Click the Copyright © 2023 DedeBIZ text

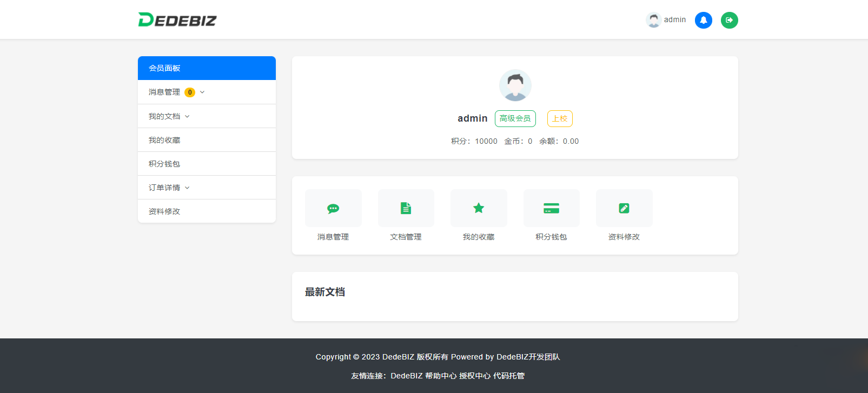tap(365, 357)
